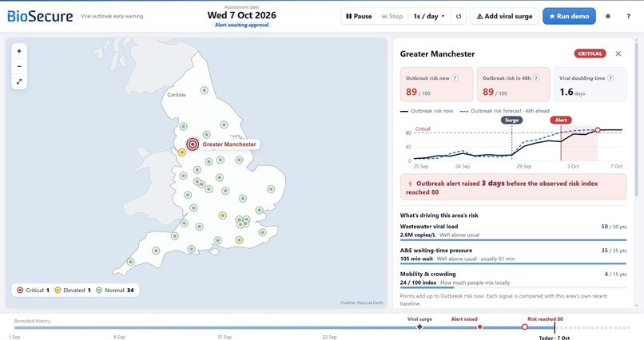Click the recorded history timeline bar
Viewport: 644px width, 340px height.
pos(284,328)
